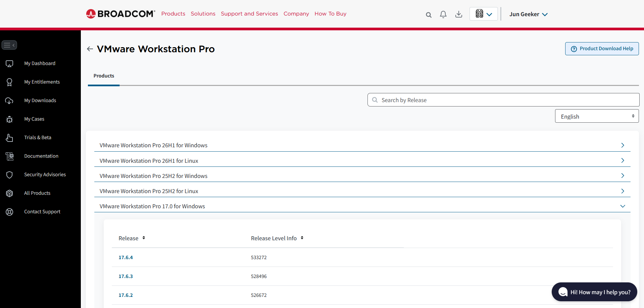Open the search magnifier icon in header
This screenshot has height=308, width=644.
(x=428, y=14)
